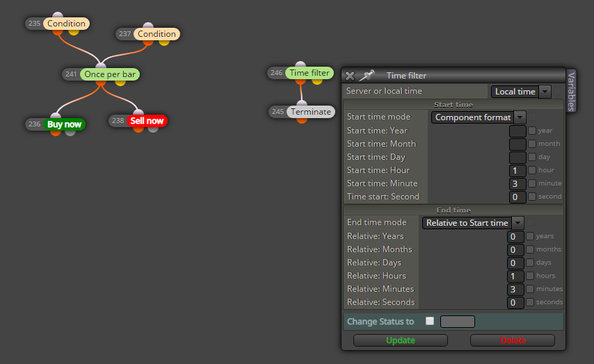This screenshot has width=594, height=364.
Task: Toggle the day checkbox
Action: point(532,157)
